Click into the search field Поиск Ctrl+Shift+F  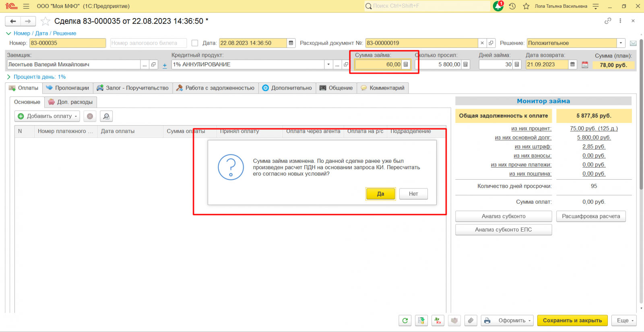point(427,6)
